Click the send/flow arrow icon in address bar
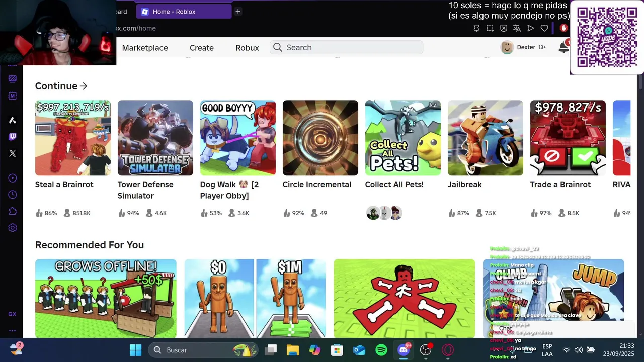644x362 pixels. coord(531,28)
